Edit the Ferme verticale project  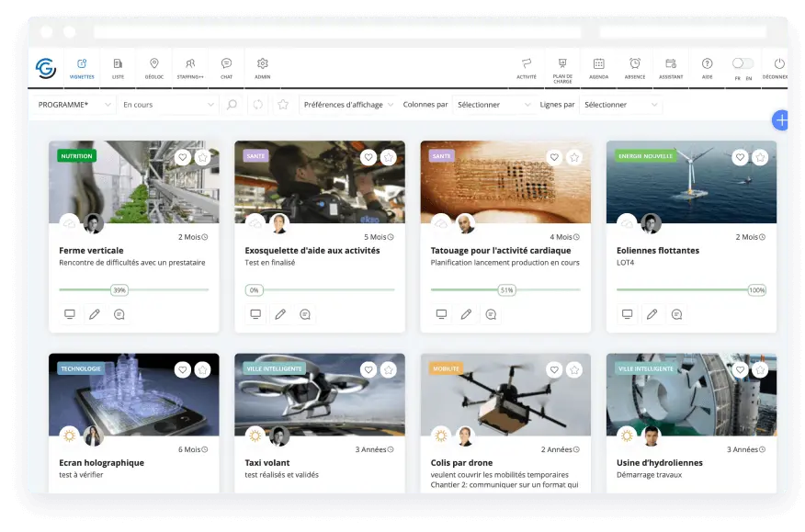tap(95, 313)
